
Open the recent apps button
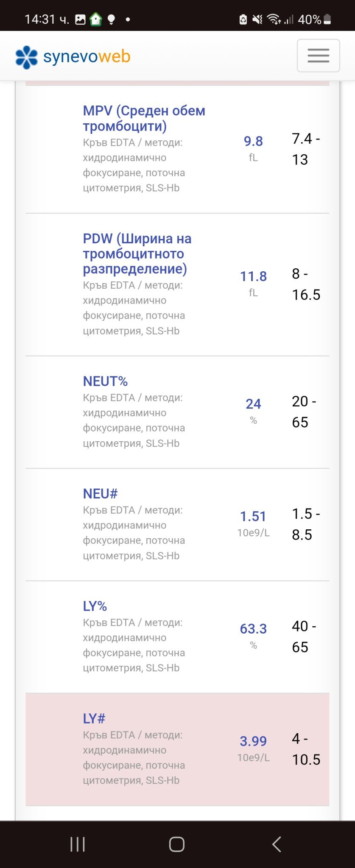coord(78,844)
